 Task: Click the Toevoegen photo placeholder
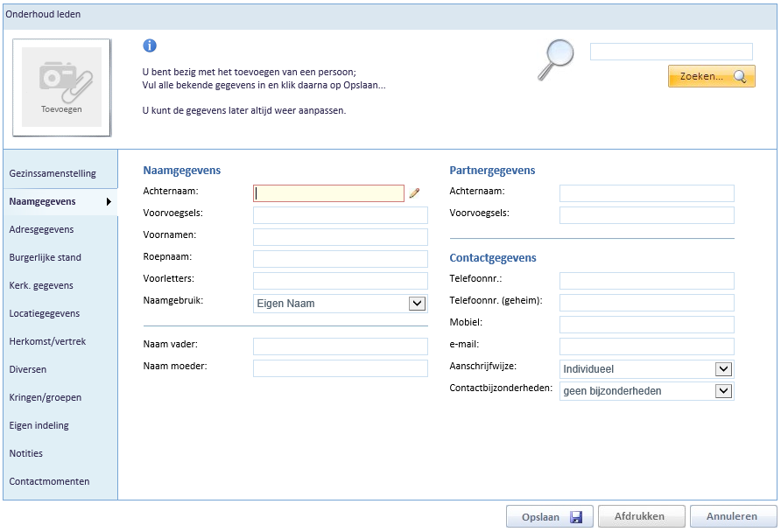coord(62,87)
